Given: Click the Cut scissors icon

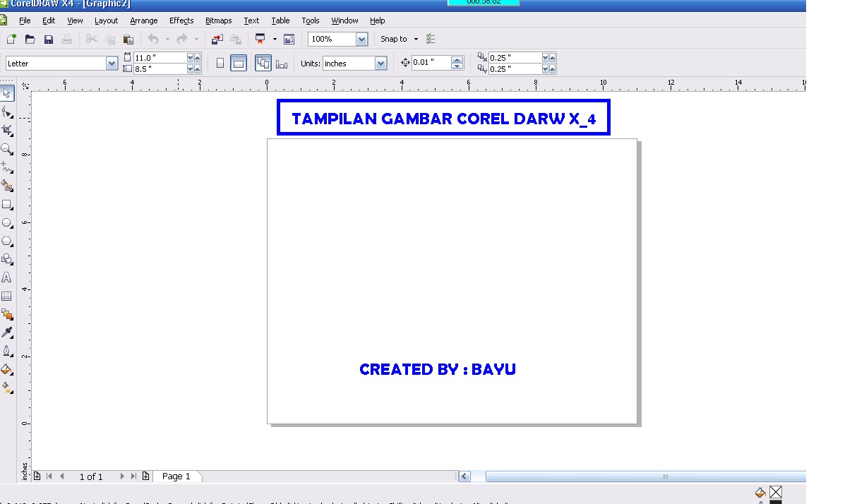Looking at the screenshot, I should (x=91, y=39).
